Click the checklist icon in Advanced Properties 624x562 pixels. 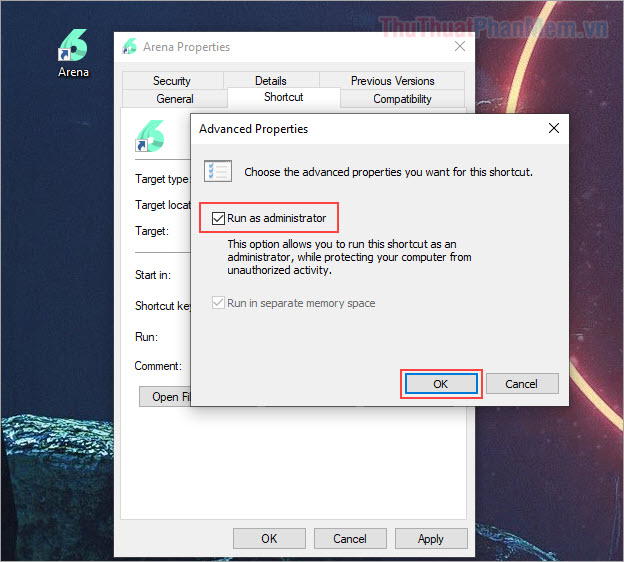pos(218,171)
